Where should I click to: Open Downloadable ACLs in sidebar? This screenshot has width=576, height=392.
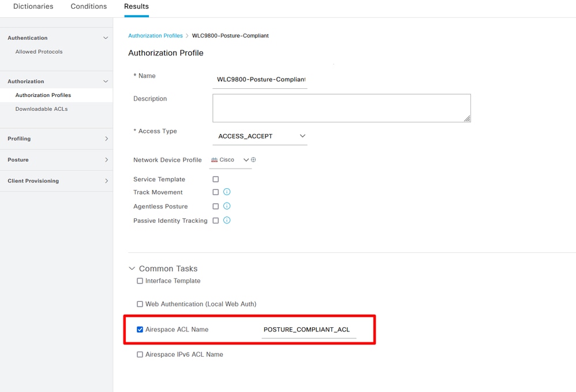pyautogui.click(x=42, y=109)
